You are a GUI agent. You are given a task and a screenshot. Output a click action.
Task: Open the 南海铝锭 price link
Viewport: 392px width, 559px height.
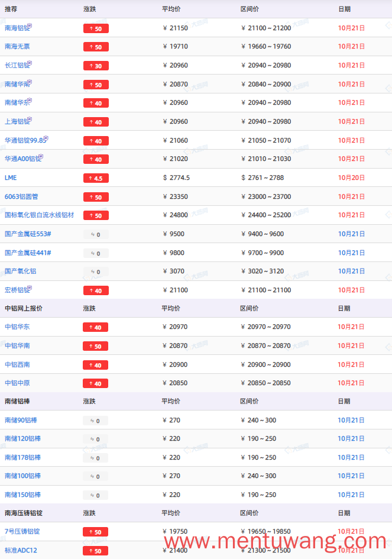pos(17,28)
